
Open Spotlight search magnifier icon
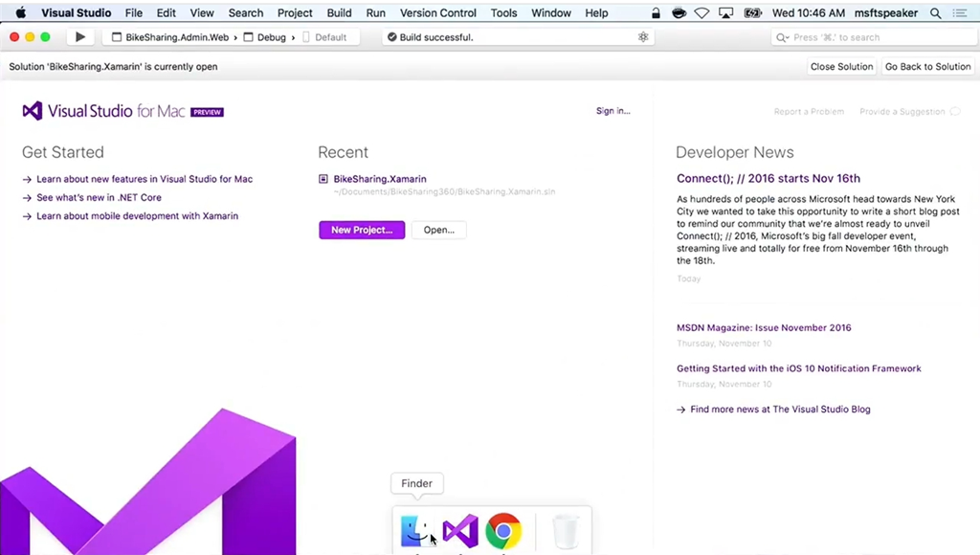[x=936, y=12]
